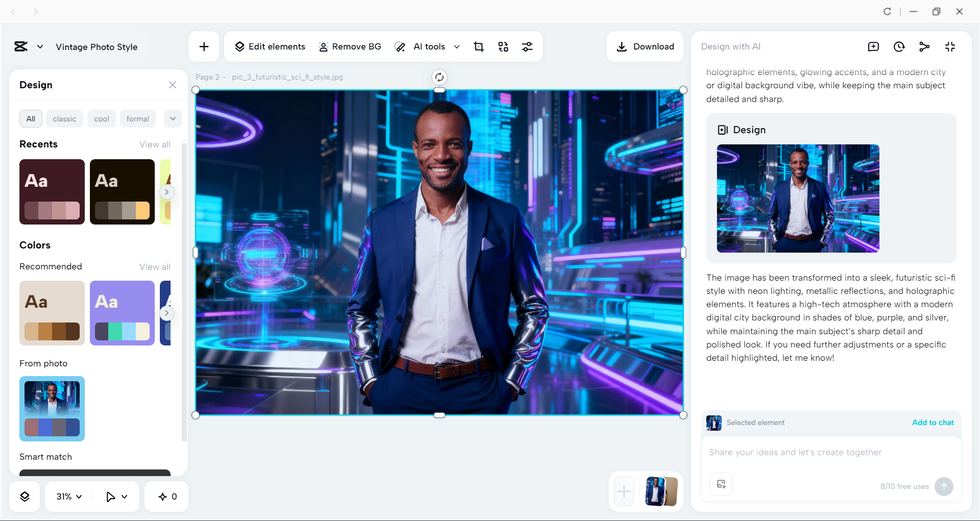This screenshot has height=521, width=980.
Task: Attach an image to the chat
Action: point(721,484)
